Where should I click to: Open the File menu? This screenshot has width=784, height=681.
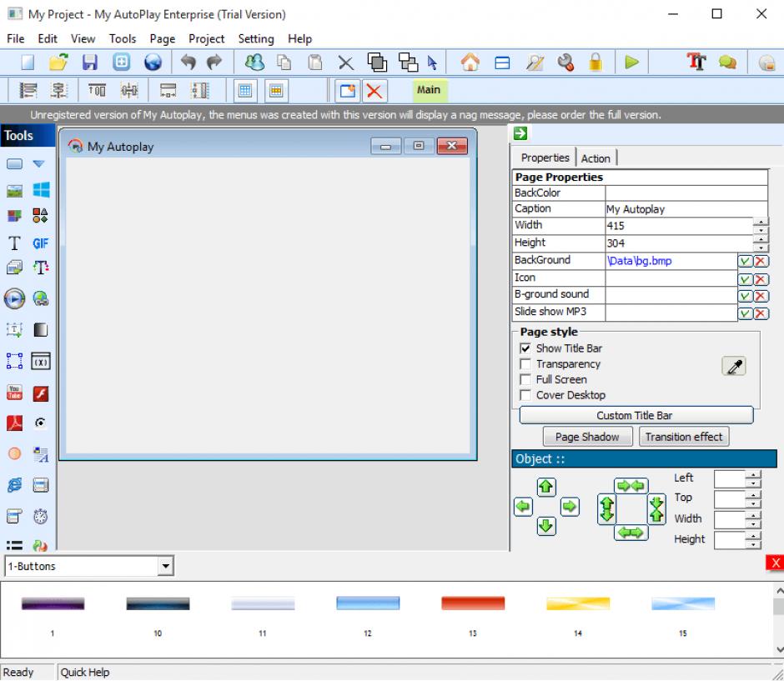[x=16, y=38]
